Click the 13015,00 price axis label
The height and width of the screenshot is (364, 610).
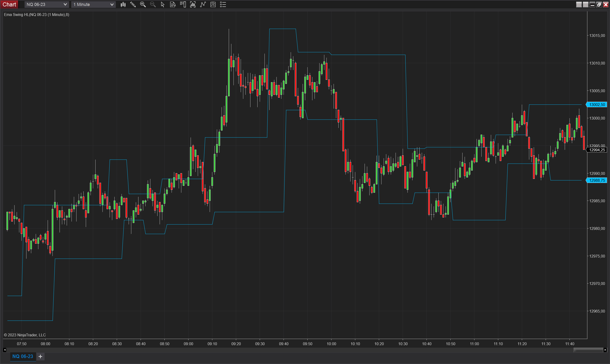tap(597, 35)
